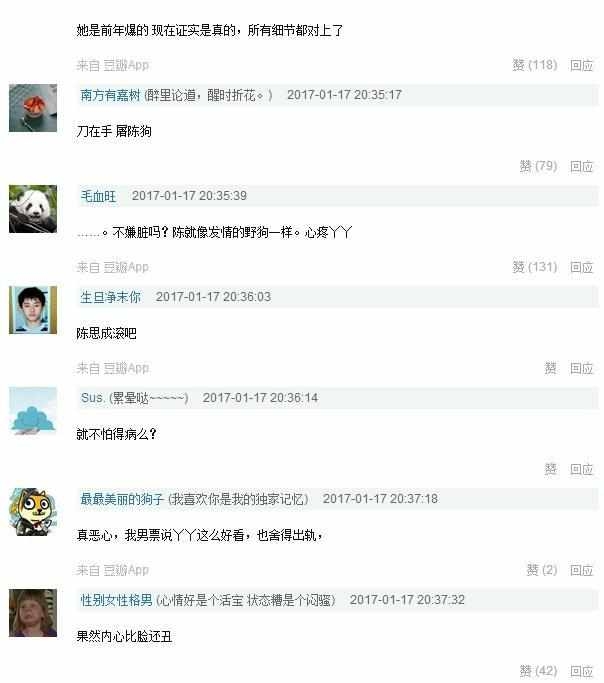Like 最最美丽的狗子's comment with 赞 (2)
This screenshot has height=683, width=604.
click(x=542, y=570)
